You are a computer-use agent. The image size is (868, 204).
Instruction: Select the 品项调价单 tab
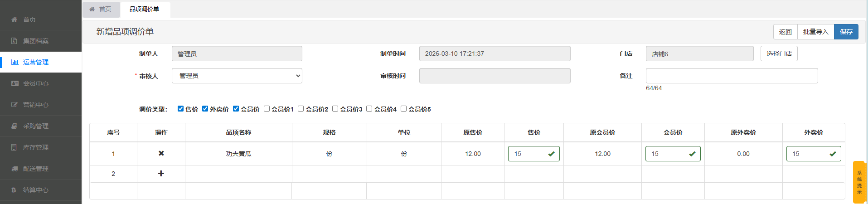[144, 9]
